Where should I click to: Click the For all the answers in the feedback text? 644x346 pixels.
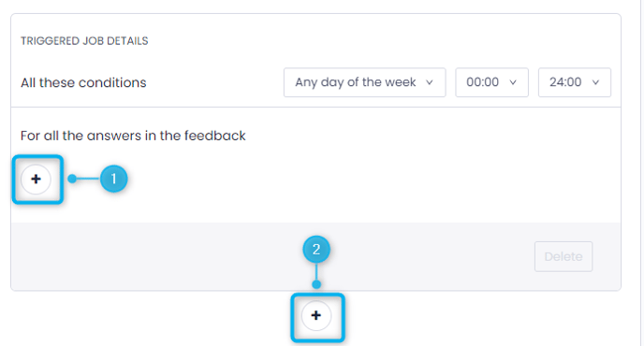coord(133,136)
